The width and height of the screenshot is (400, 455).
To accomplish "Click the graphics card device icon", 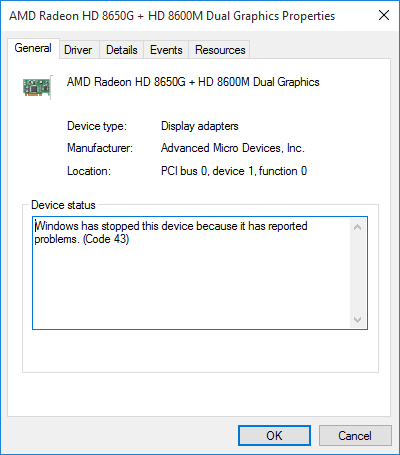I will click(x=37, y=87).
